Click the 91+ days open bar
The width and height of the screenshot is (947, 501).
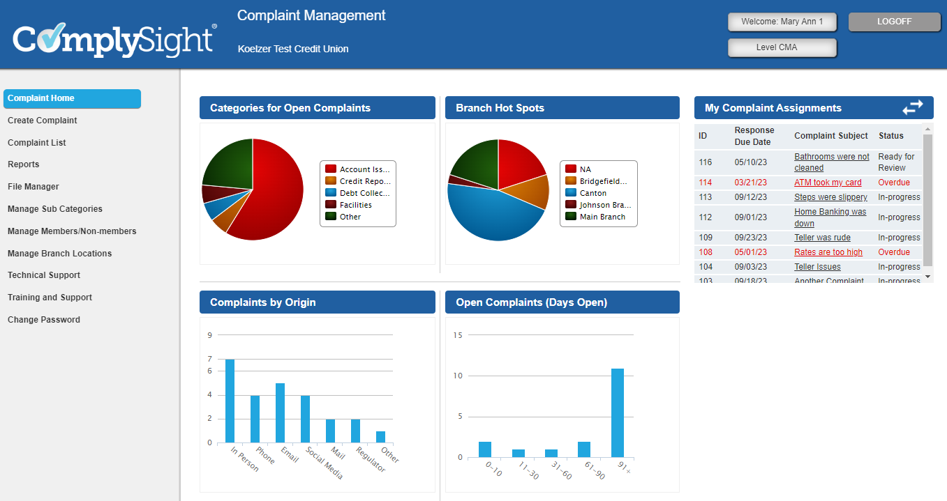tap(617, 412)
